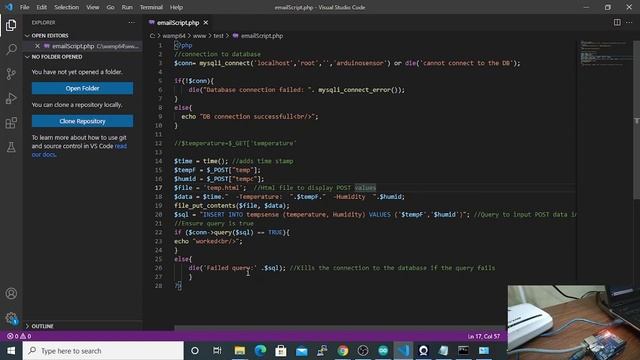Open OBS Studio from taskbar
Screen dimensions: 640x360
click(x=363, y=351)
